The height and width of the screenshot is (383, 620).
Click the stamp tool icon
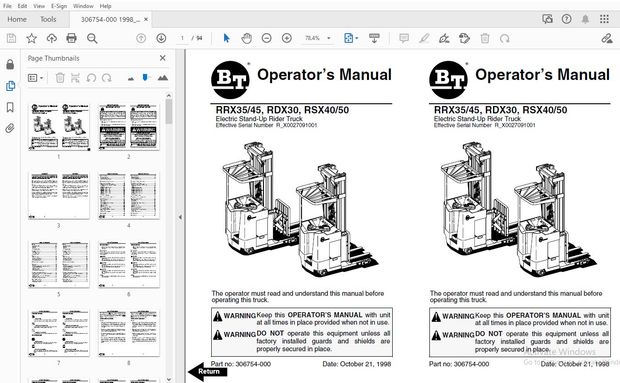(464, 38)
